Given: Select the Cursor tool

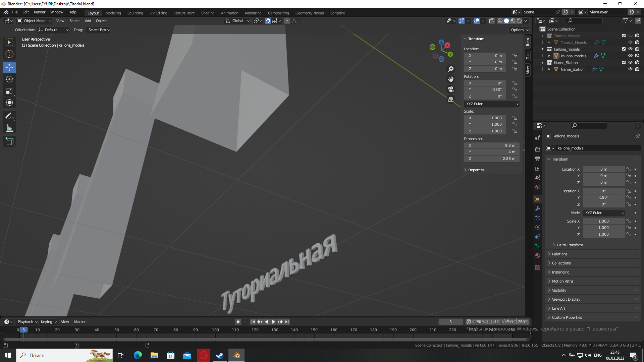Looking at the screenshot, I should coord(9,54).
